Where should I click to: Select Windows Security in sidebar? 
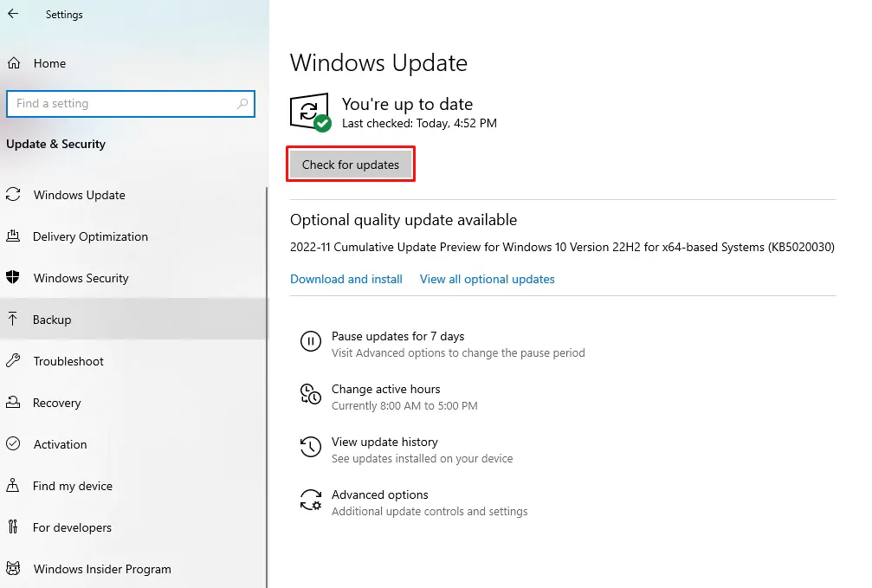[134, 278]
